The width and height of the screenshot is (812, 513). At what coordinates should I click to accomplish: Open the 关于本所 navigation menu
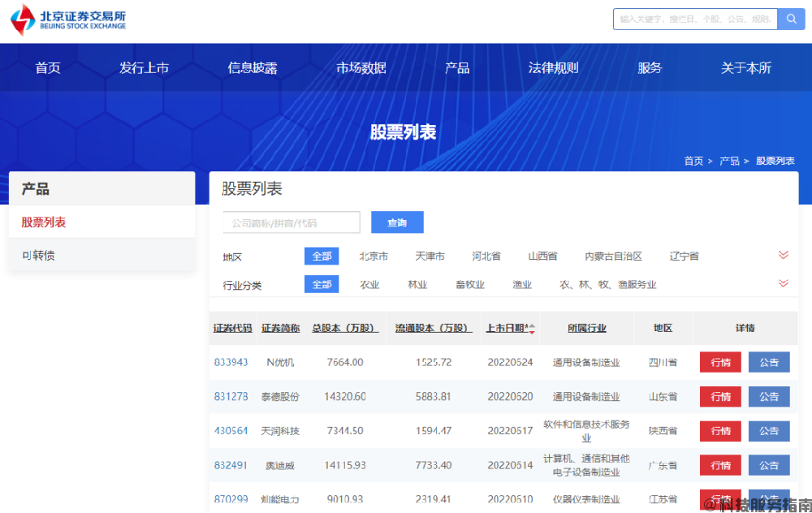tap(746, 68)
